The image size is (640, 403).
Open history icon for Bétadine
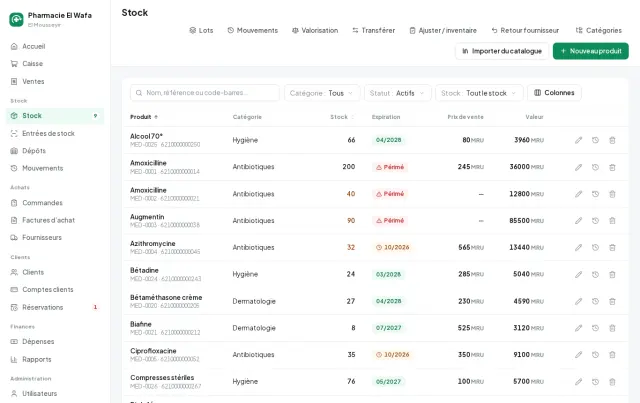point(596,274)
